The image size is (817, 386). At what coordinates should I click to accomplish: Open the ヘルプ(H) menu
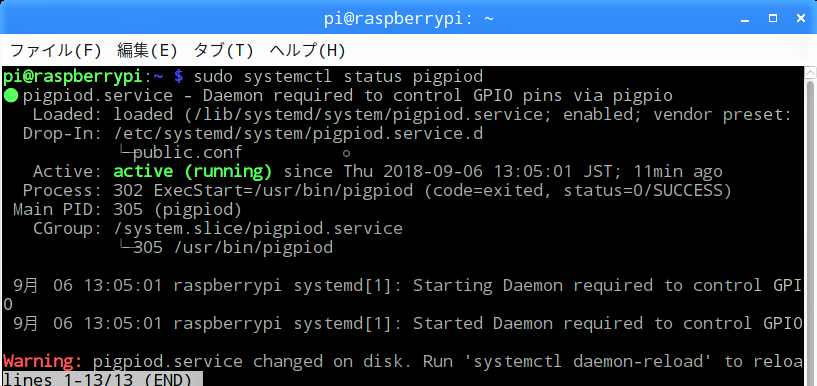click(x=307, y=51)
